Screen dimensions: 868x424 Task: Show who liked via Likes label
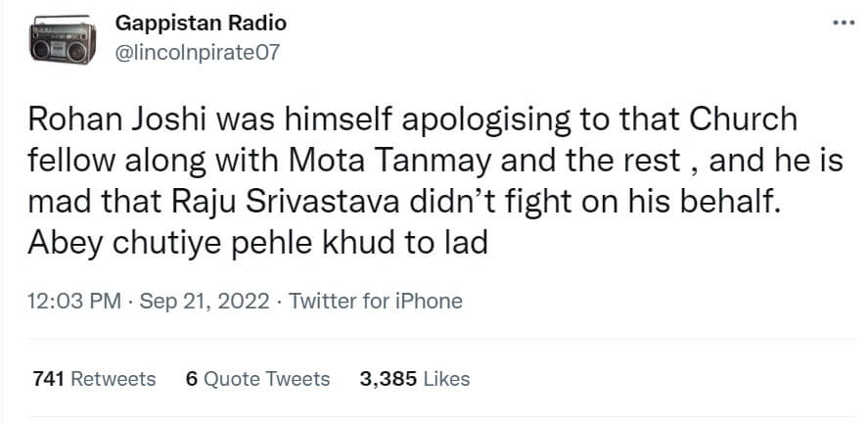tap(448, 379)
